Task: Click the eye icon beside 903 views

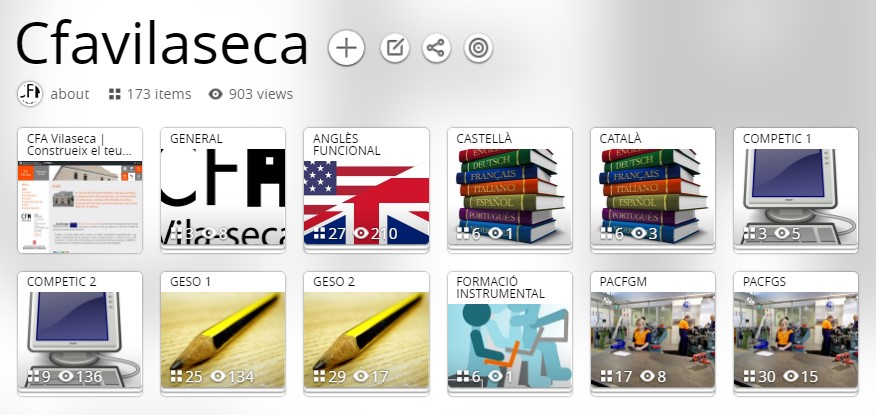Action: point(215,94)
